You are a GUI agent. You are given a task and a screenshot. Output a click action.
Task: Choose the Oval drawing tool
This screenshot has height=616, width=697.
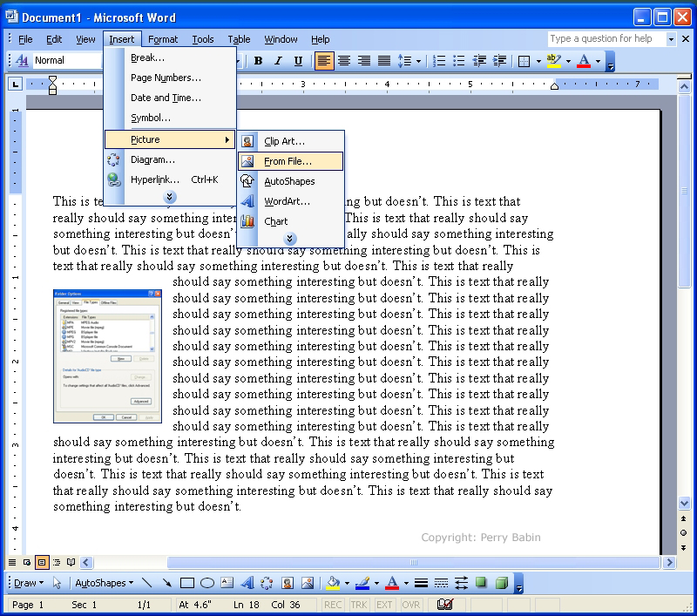[207, 583]
